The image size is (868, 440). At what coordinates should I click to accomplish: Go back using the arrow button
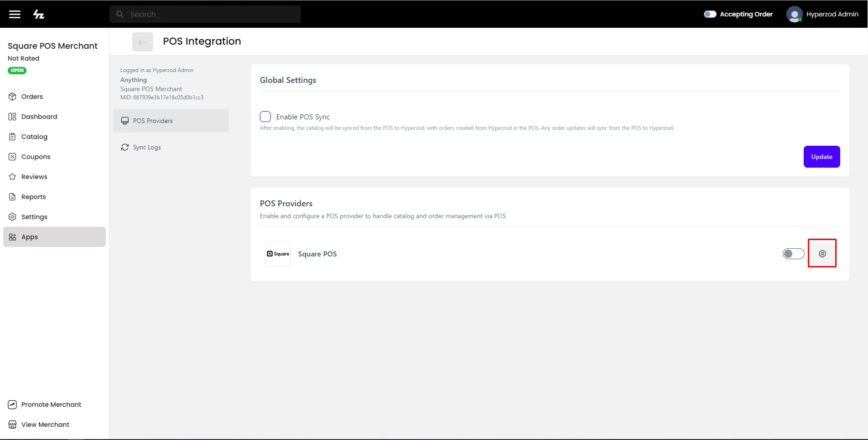(x=143, y=42)
